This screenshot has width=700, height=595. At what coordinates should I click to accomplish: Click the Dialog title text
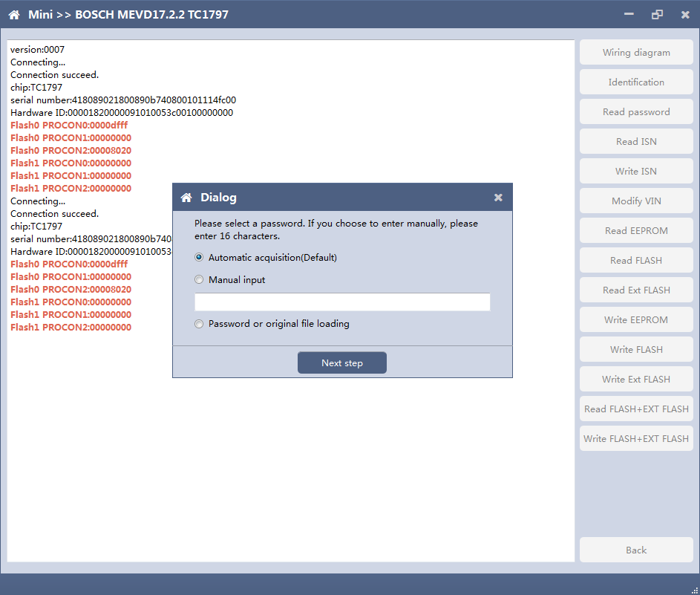(218, 198)
